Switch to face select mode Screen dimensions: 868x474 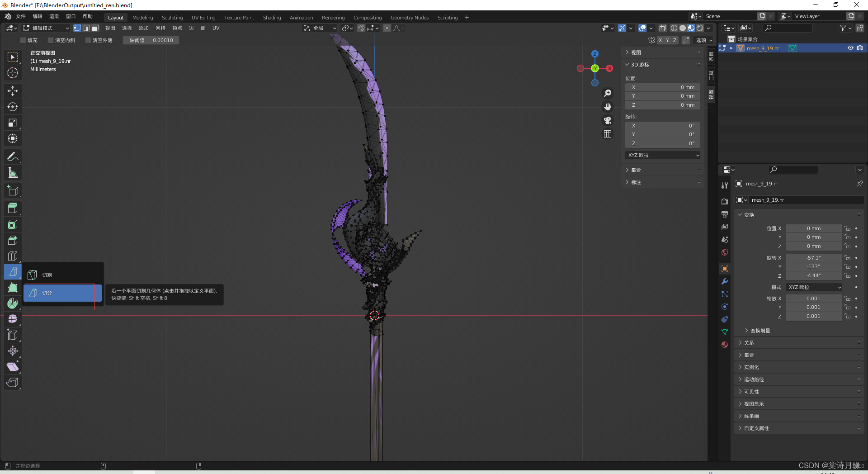point(95,28)
